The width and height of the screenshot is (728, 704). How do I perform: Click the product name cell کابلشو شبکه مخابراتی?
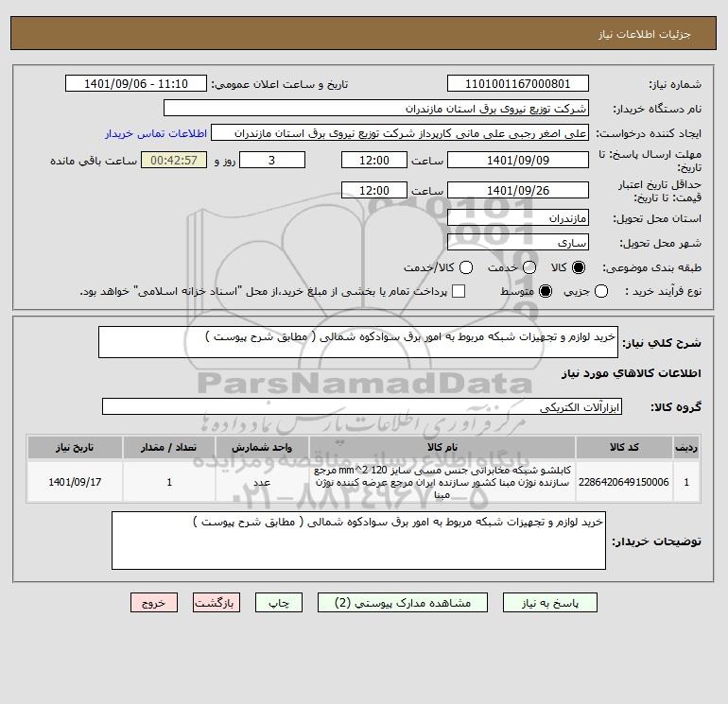[x=442, y=482]
